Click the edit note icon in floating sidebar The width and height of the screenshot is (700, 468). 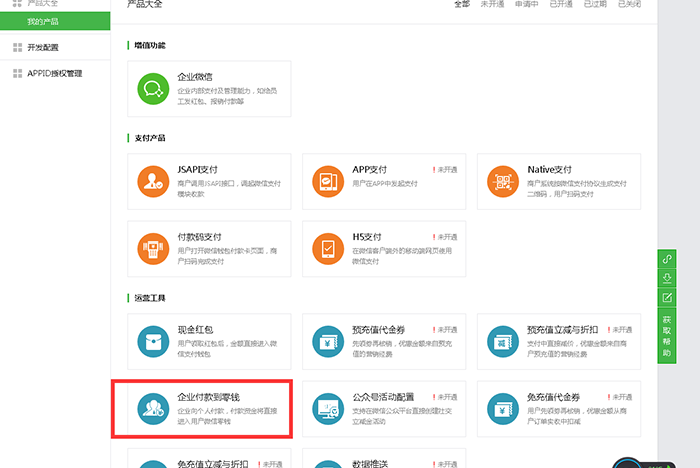(667, 297)
